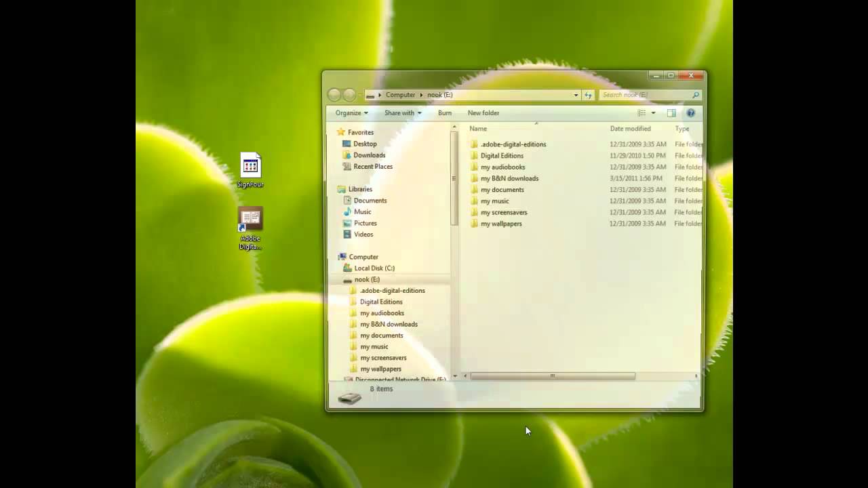This screenshot has height=488, width=868.
Task: Select my B&N downloads in the navigation pane tree
Action: [389, 324]
